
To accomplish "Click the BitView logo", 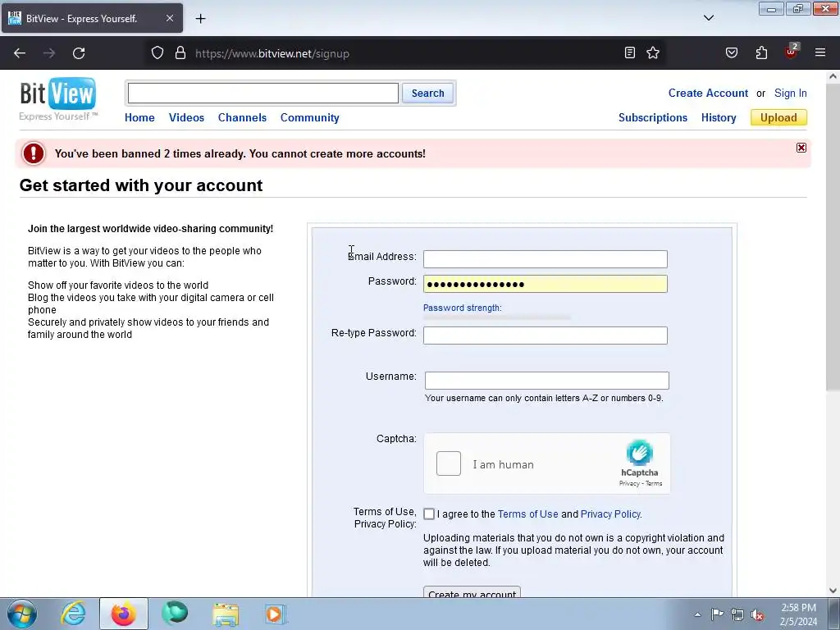I will click(x=58, y=99).
